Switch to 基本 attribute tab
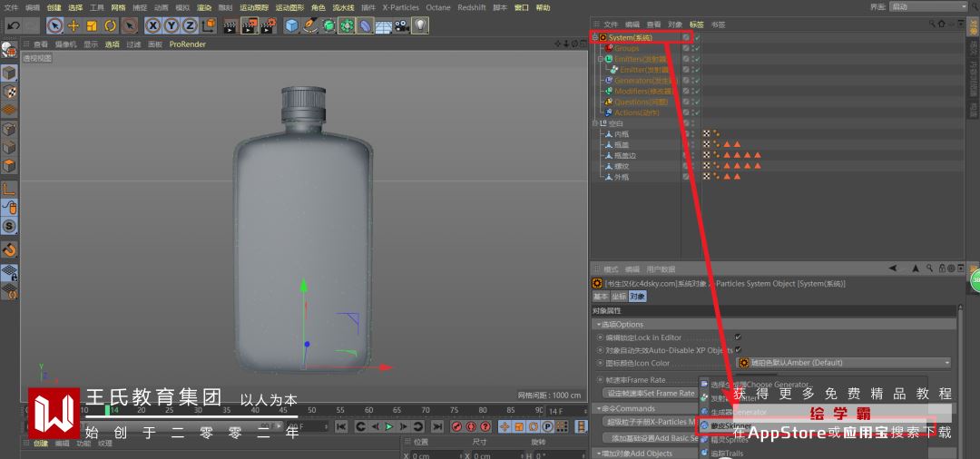Image resolution: width=980 pixels, height=459 pixels. pyautogui.click(x=600, y=297)
